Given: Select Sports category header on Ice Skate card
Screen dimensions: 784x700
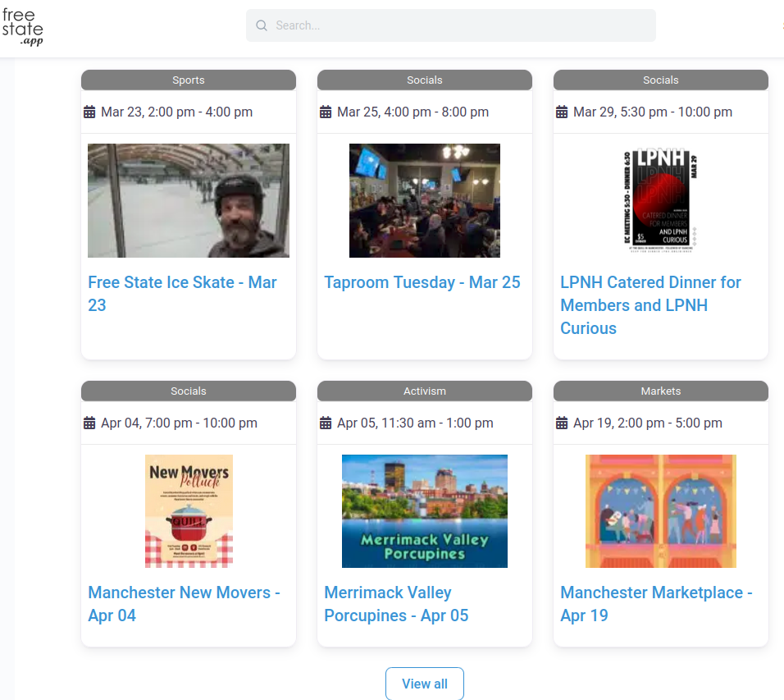Looking at the screenshot, I should point(189,80).
